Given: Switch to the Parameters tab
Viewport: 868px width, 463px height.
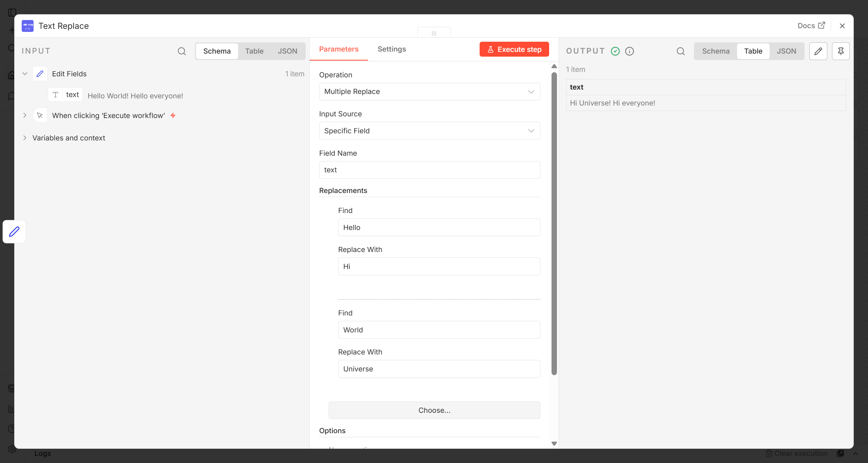Looking at the screenshot, I should click(x=339, y=49).
